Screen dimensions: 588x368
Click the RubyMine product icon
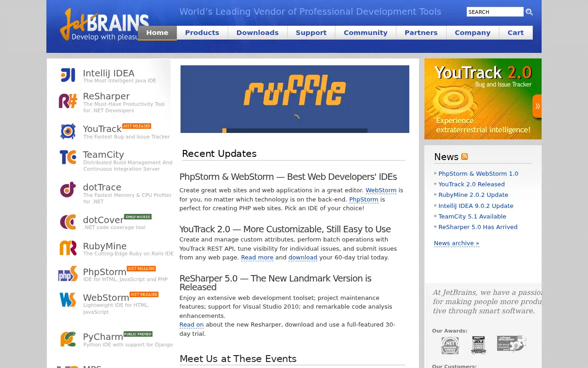(68, 248)
